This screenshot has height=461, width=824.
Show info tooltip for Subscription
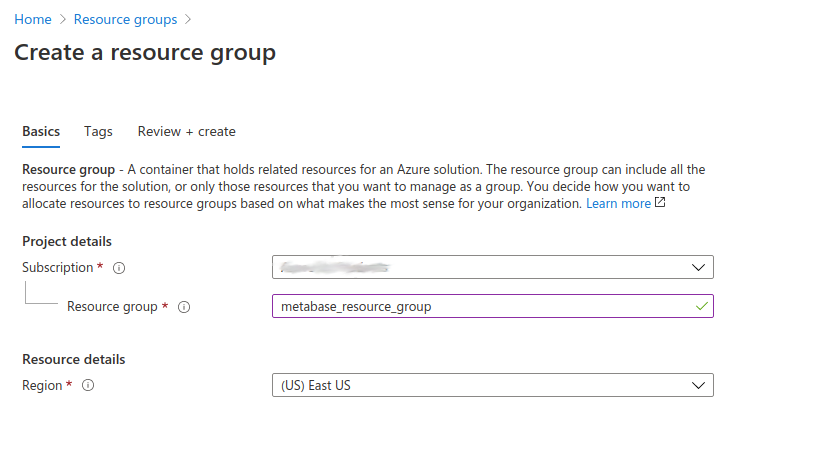119,268
